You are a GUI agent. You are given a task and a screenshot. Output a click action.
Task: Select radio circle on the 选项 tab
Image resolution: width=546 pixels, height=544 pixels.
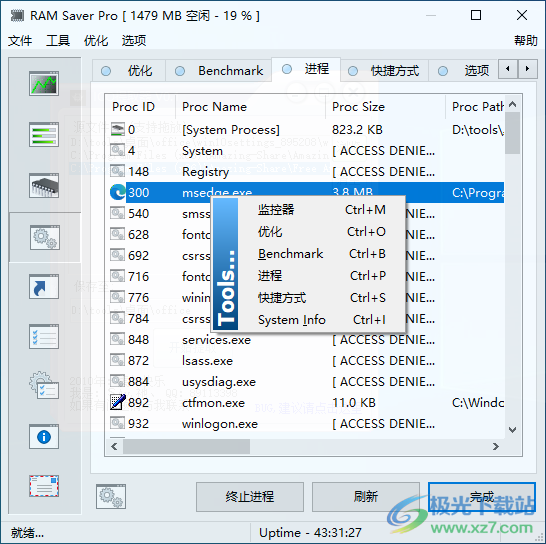[x=443, y=71]
